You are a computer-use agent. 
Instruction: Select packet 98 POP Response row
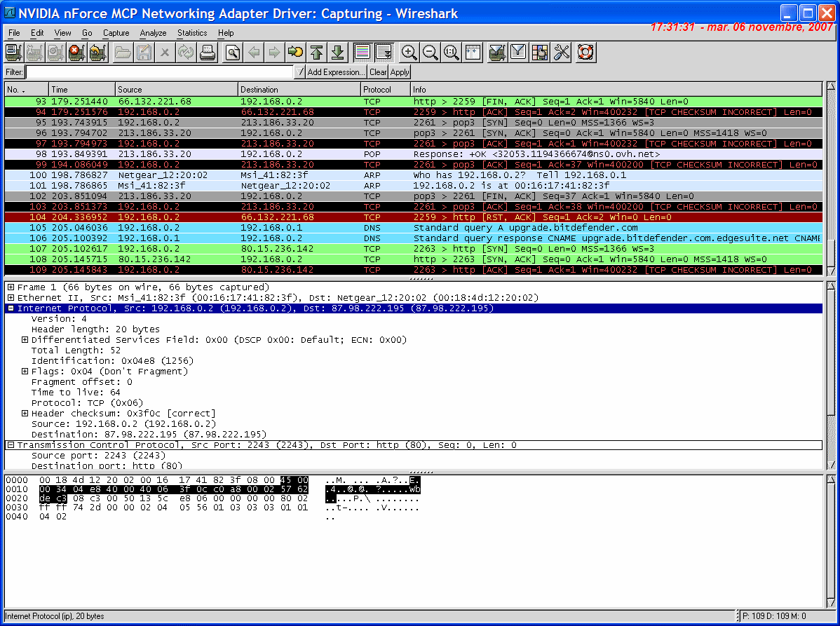coord(414,154)
